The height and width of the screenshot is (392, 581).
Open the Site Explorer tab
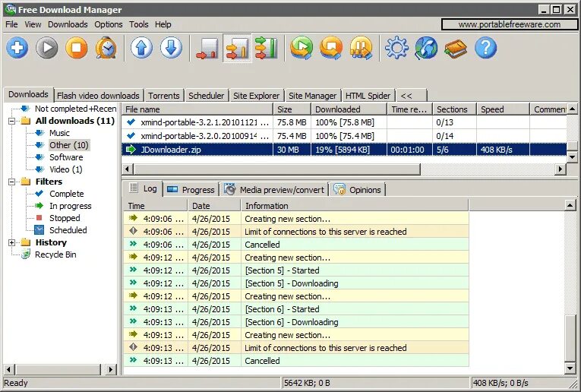click(x=256, y=96)
